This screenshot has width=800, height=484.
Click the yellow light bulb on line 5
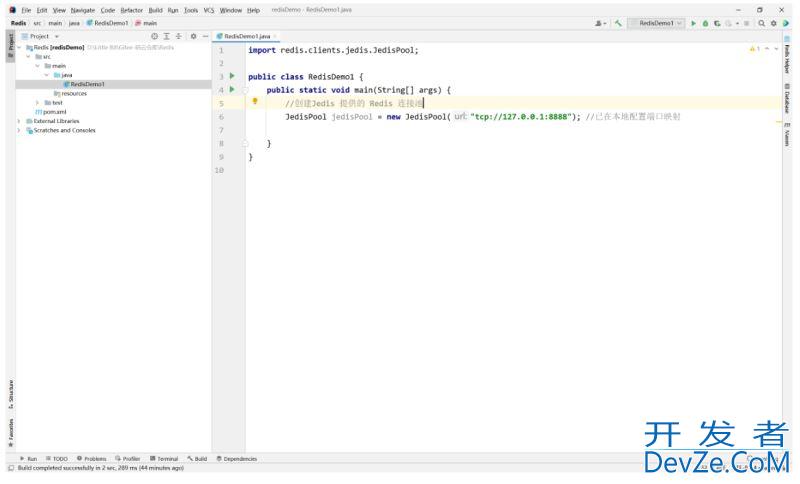pyautogui.click(x=255, y=101)
